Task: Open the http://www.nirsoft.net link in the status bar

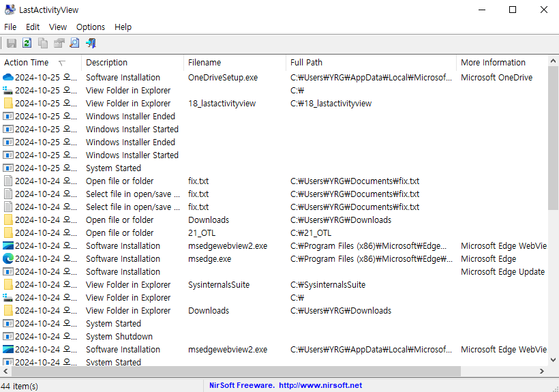Action: click(320, 385)
